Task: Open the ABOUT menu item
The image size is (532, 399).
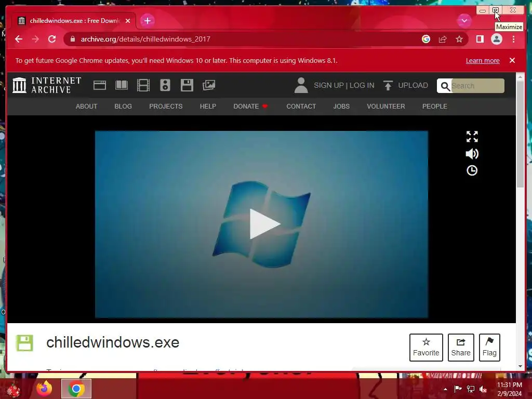Action: 87,106
